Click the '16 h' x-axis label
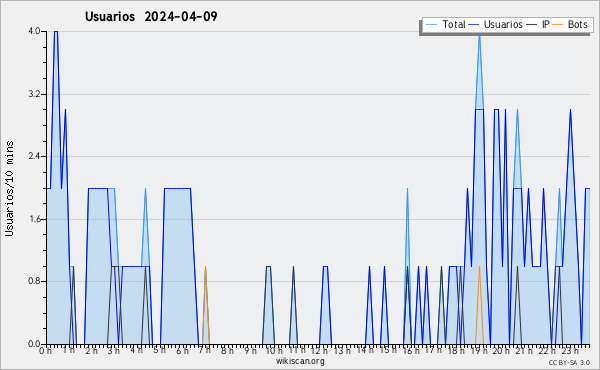Image resolution: width=600 pixels, height=370 pixels. coord(410,351)
